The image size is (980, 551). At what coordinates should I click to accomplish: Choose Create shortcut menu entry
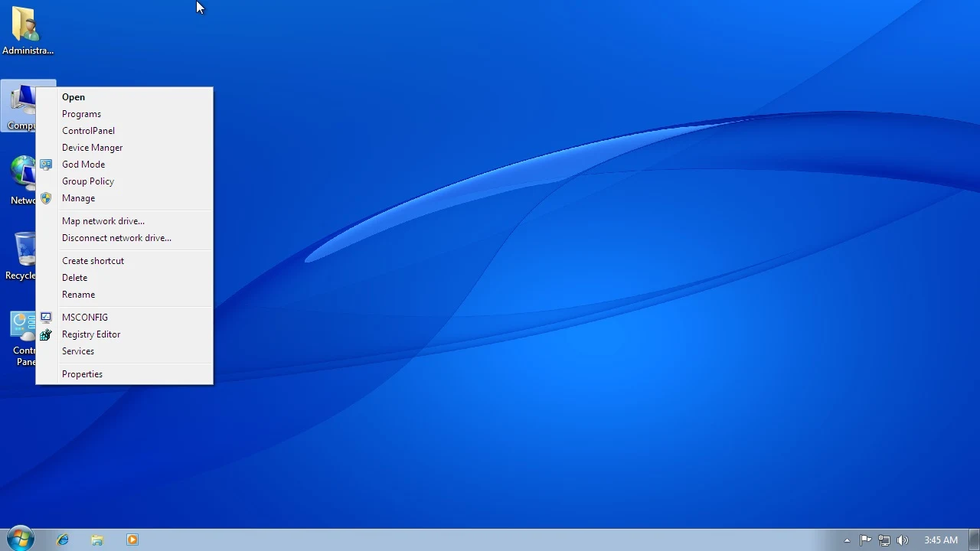(x=125, y=261)
